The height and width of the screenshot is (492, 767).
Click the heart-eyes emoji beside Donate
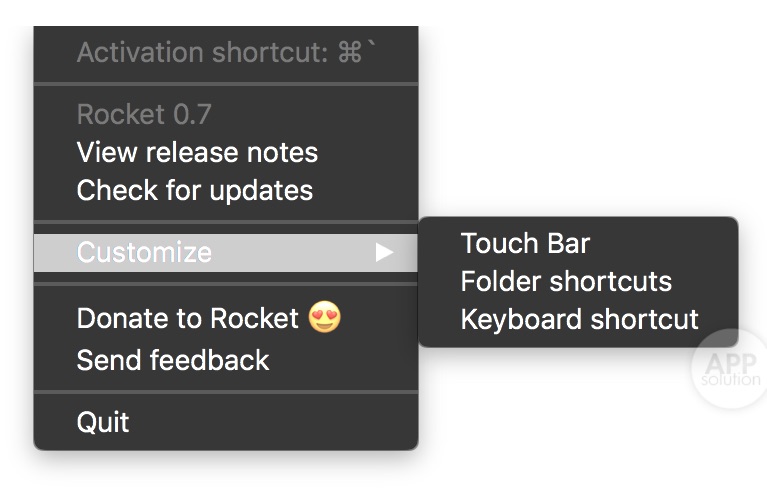pos(326,319)
